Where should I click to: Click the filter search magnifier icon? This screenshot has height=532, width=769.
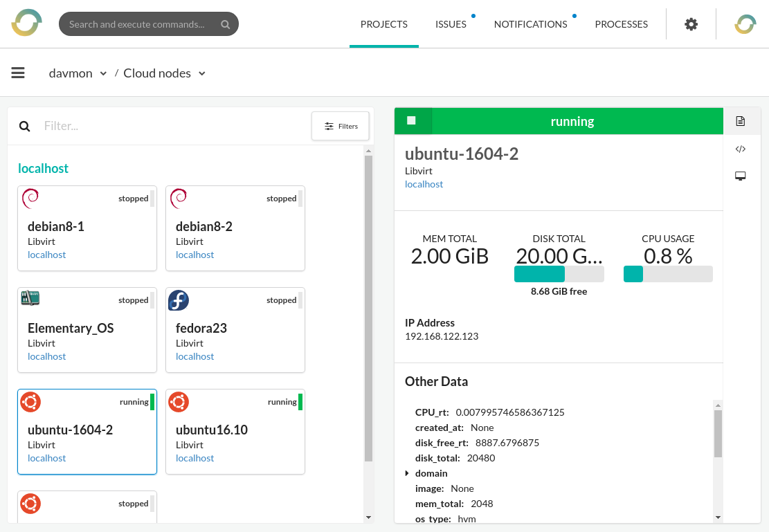coord(24,127)
